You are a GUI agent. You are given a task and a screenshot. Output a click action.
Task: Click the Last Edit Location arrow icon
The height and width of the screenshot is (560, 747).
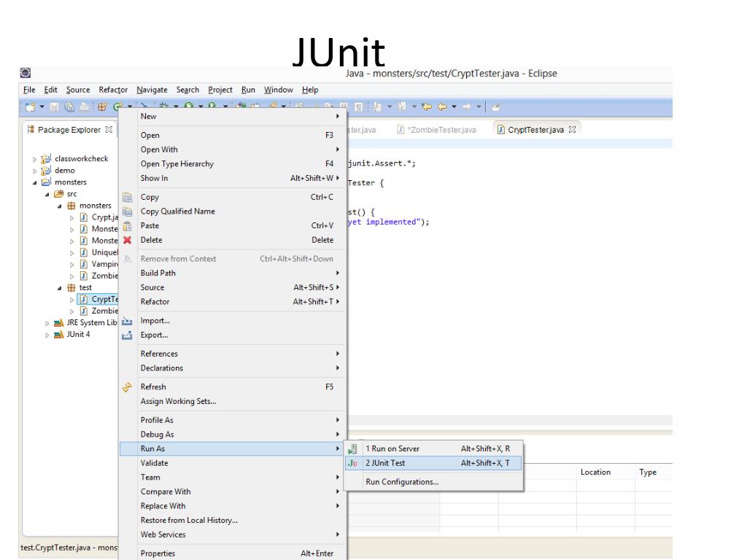tap(426, 106)
